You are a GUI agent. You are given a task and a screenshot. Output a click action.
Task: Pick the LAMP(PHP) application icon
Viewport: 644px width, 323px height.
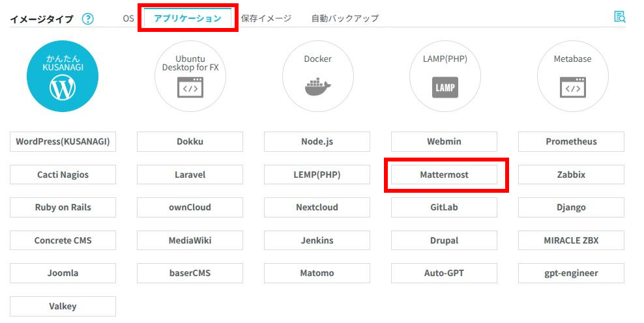pyautogui.click(x=445, y=76)
